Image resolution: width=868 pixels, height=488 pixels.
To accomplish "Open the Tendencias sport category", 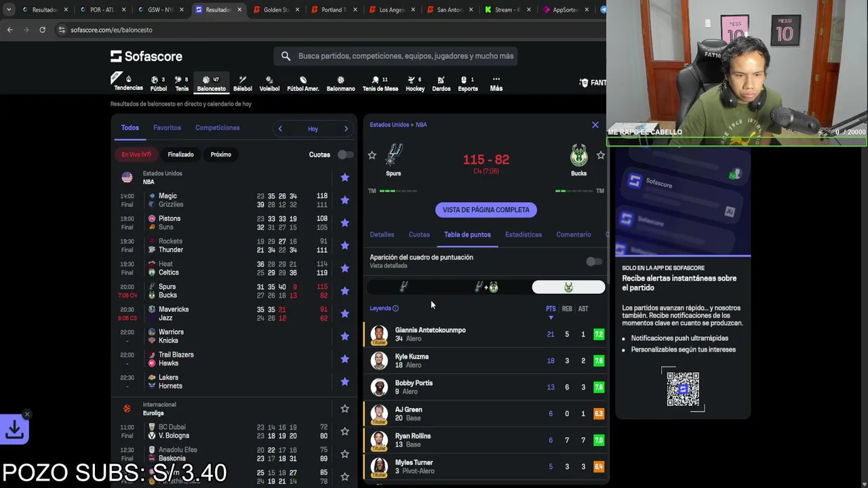I will (128, 83).
